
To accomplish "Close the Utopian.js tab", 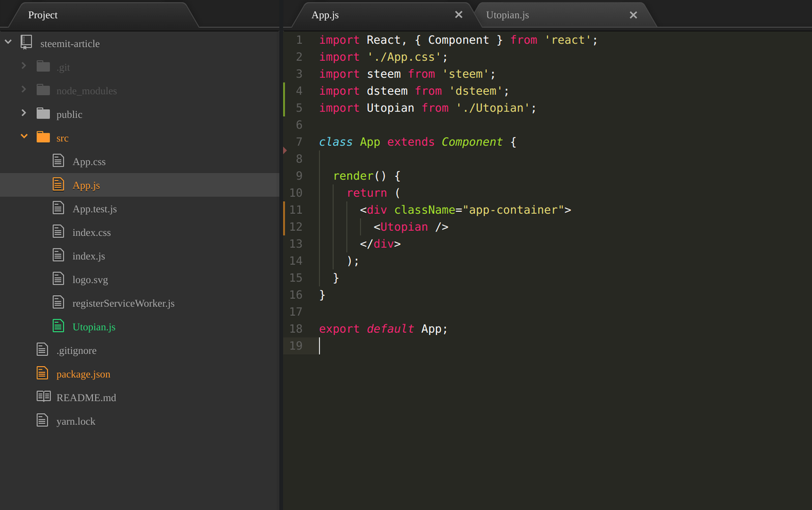I will (633, 15).
